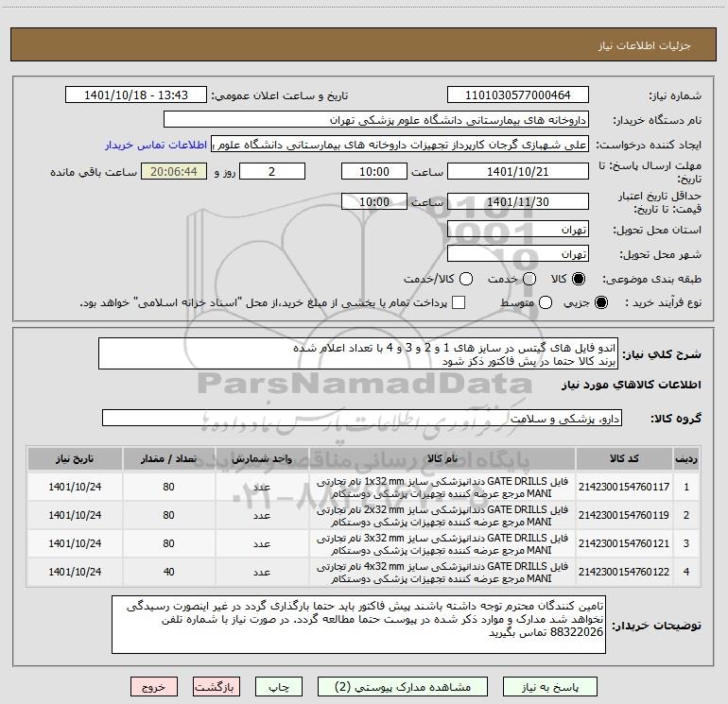
Task: Click the response deadline hour 10:00
Action: 374,171
